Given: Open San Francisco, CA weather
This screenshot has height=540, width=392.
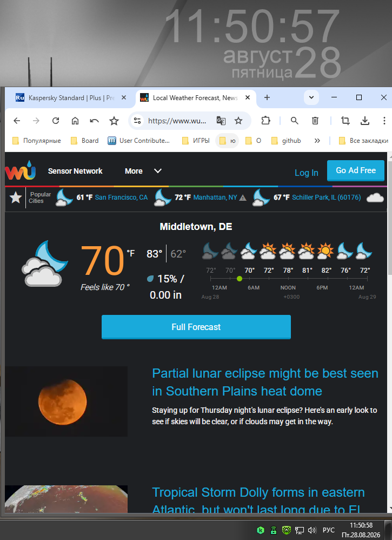Looking at the screenshot, I should (121, 197).
